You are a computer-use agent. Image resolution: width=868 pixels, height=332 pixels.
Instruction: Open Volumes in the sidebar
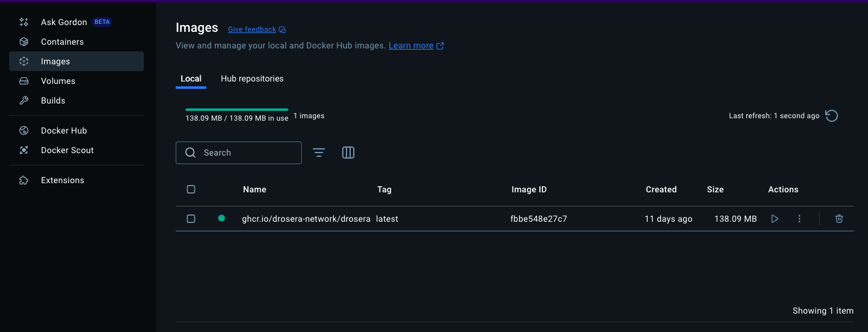point(77,81)
